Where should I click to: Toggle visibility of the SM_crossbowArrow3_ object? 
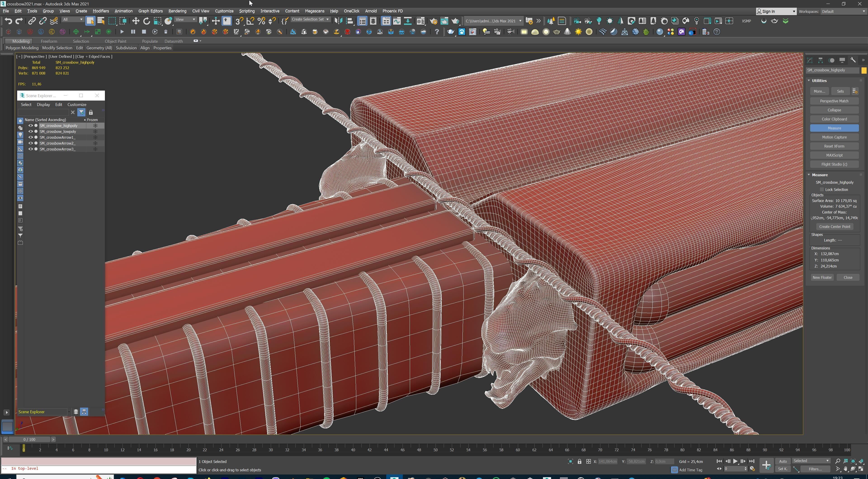(30, 149)
